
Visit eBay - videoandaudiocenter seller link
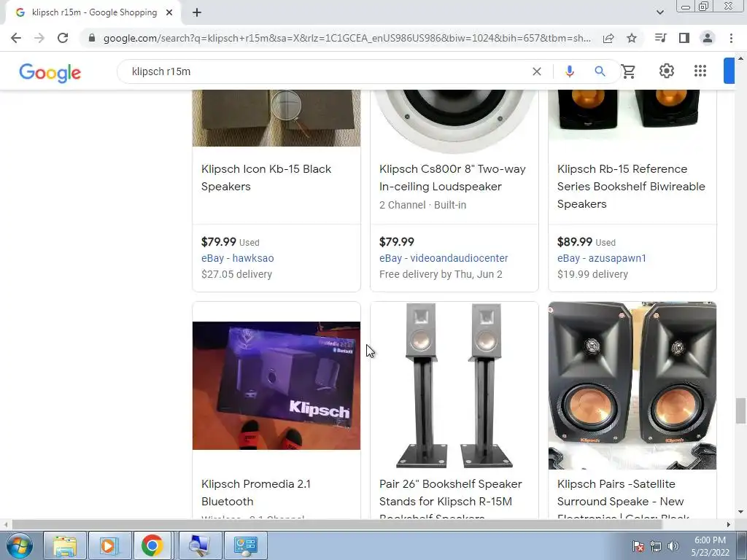pyautogui.click(x=444, y=258)
